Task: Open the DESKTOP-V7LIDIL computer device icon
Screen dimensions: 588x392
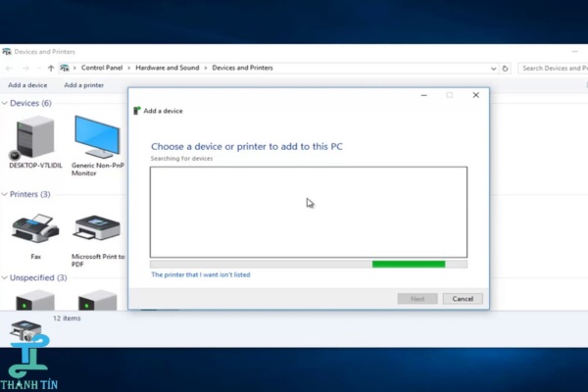Action: pyautogui.click(x=33, y=137)
